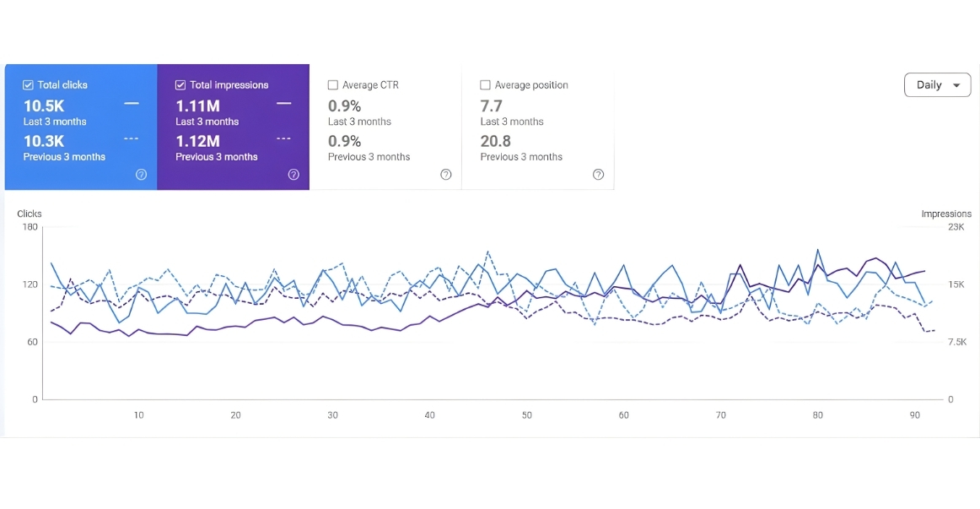Image resolution: width=980 pixels, height=509 pixels.
Task: Show help tooltip for Average position
Action: point(598,175)
